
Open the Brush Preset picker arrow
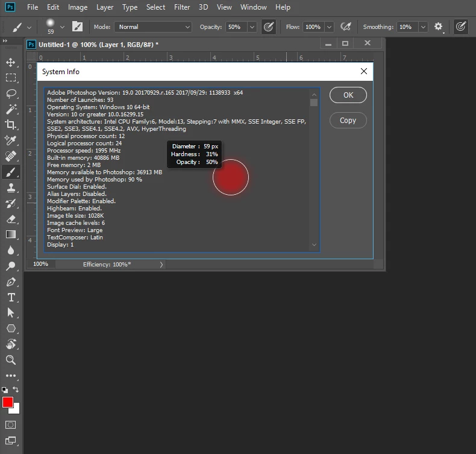coord(62,27)
